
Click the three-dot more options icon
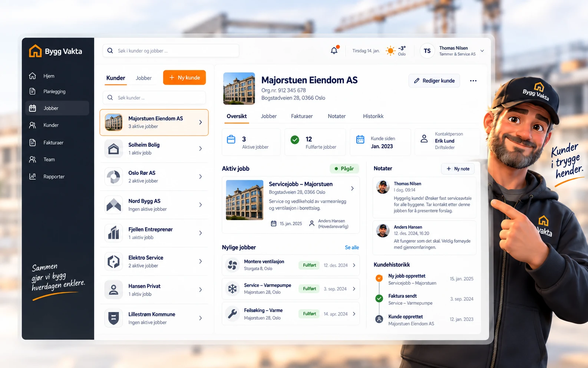pyautogui.click(x=473, y=81)
